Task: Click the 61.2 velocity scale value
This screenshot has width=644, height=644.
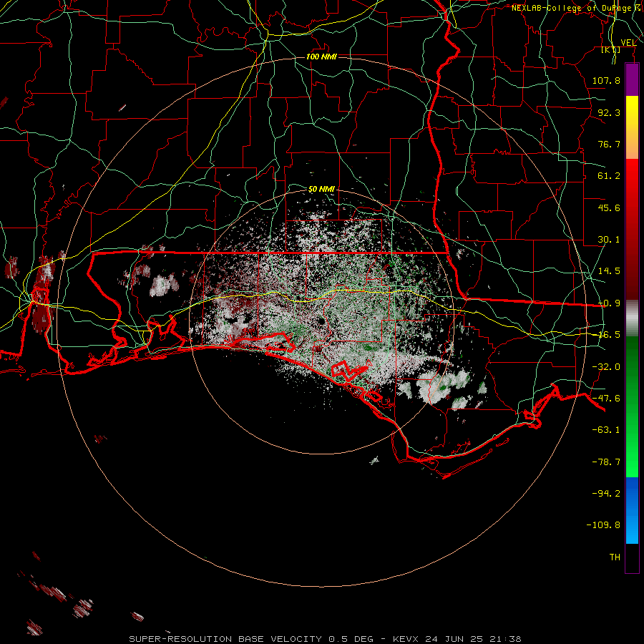Action: (x=609, y=176)
